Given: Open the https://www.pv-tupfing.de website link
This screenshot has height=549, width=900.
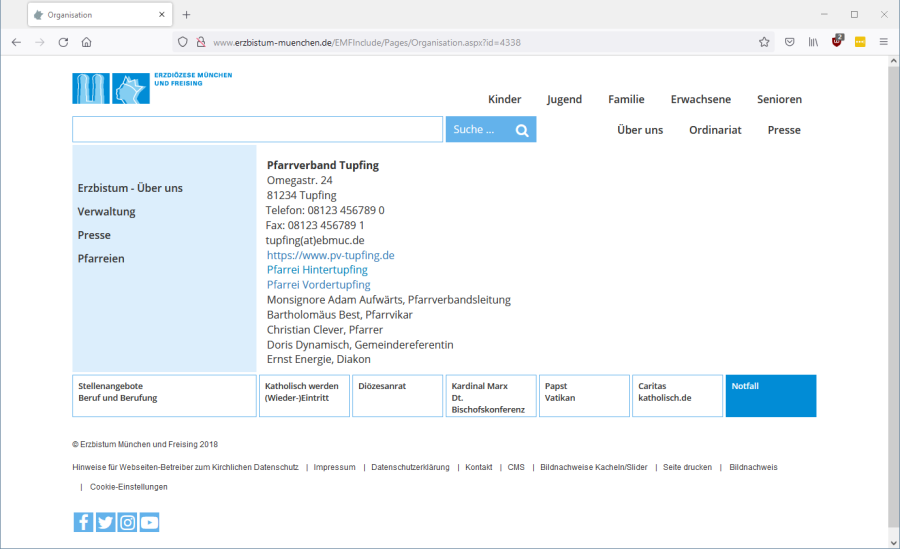Looking at the screenshot, I should pyautogui.click(x=330, y=255).
